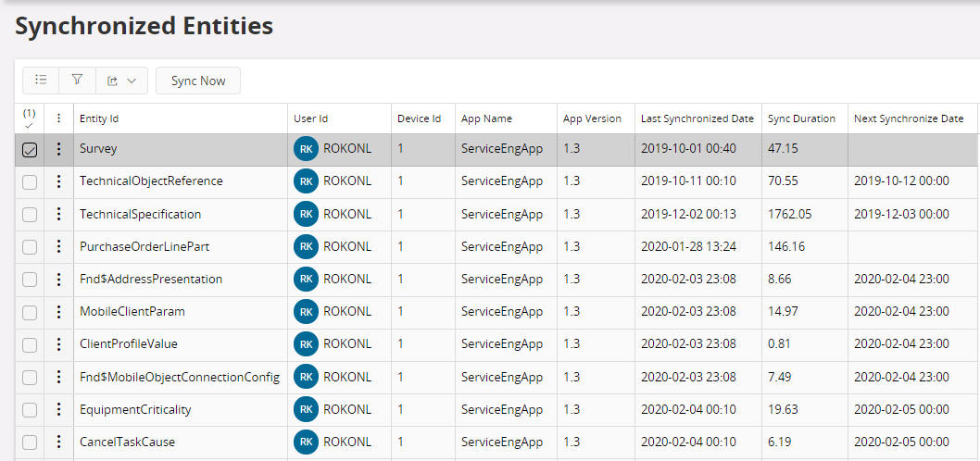This screenshot has width=980, height=461.
Task: Sort by Last Synchronized Date header
Action: (x=697, y=118)
